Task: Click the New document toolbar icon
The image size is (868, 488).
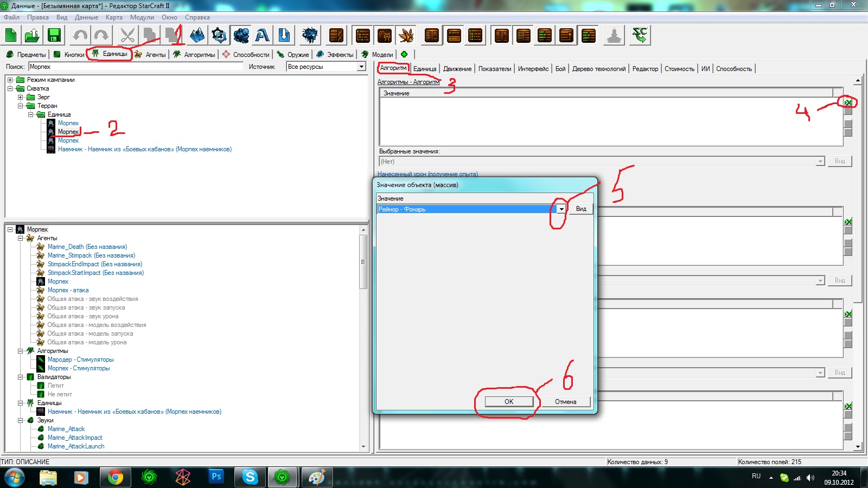Action: (11, 36)
